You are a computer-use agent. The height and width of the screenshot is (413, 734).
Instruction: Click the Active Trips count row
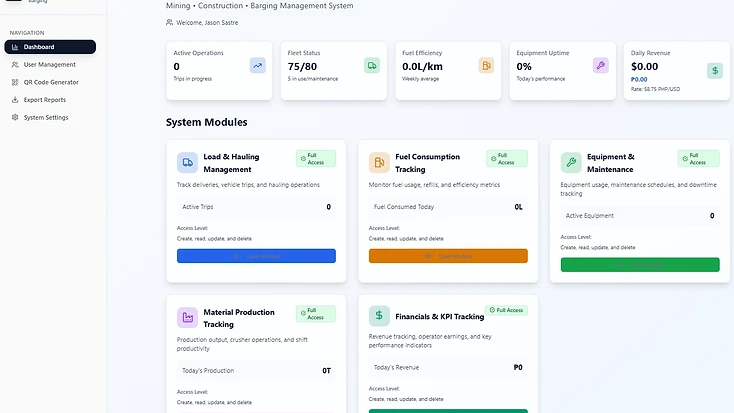(x=256, y=207)
